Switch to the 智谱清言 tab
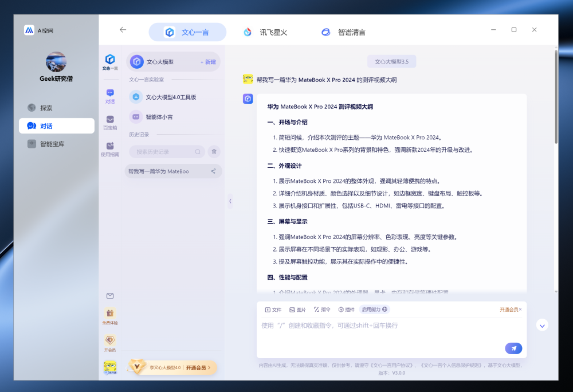This screenshot has height=392, width=573. click(343, 32)
